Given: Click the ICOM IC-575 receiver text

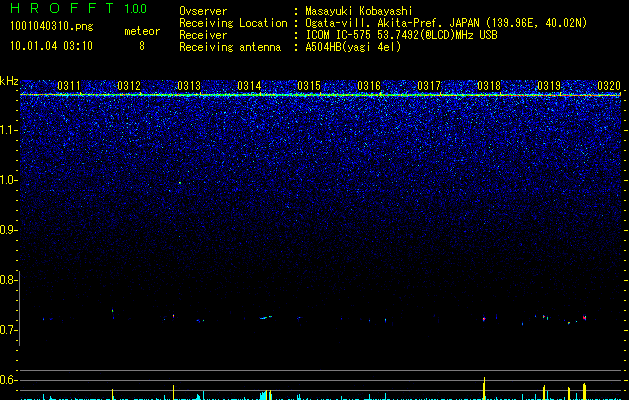Looking at the screenshot, I should point(401,35).
